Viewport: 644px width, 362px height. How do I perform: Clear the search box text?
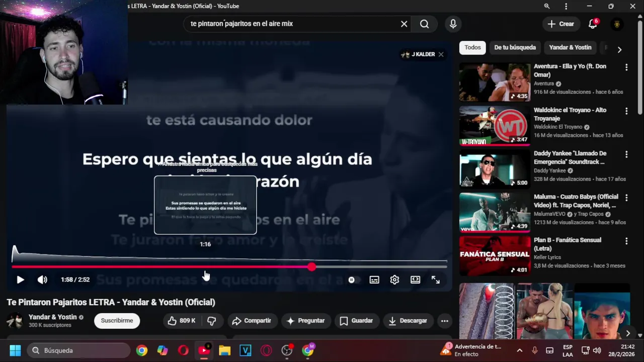[x=404, y=24]
